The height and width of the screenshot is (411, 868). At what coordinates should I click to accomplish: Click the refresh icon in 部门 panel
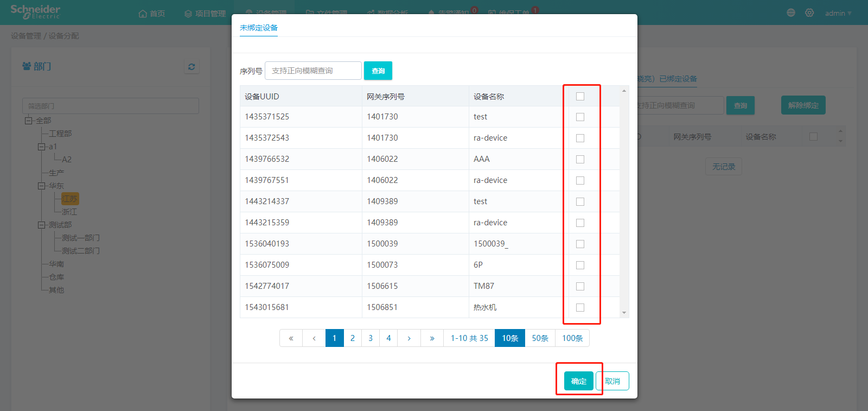[192, 67]
